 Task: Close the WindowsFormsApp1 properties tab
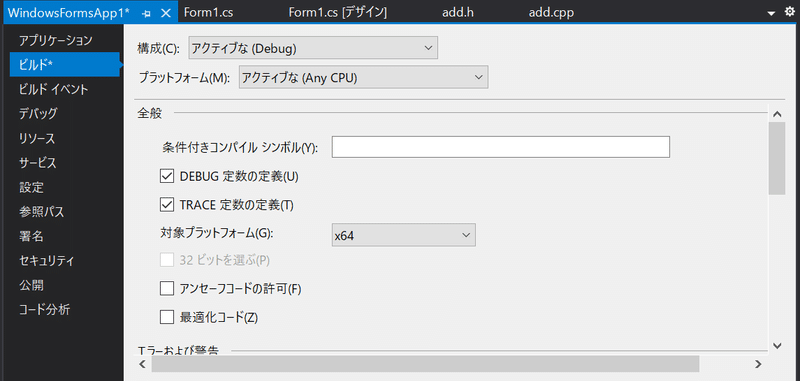[x=166, y=13]
